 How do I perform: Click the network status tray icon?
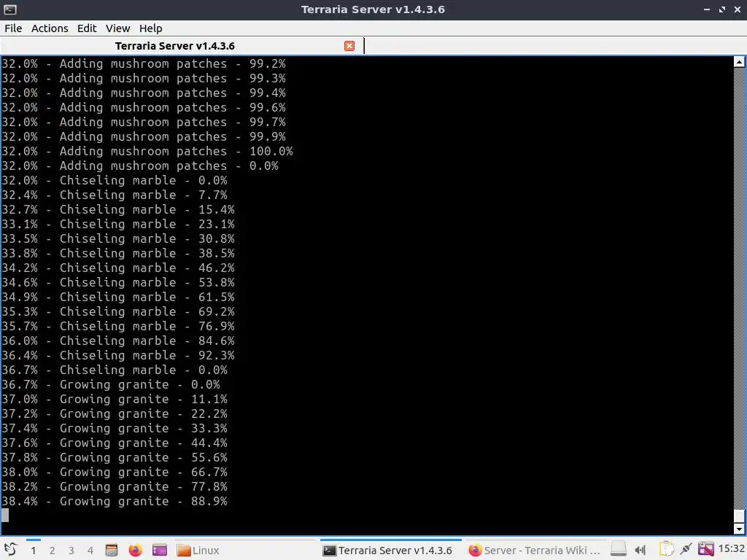tap(705, 550)
